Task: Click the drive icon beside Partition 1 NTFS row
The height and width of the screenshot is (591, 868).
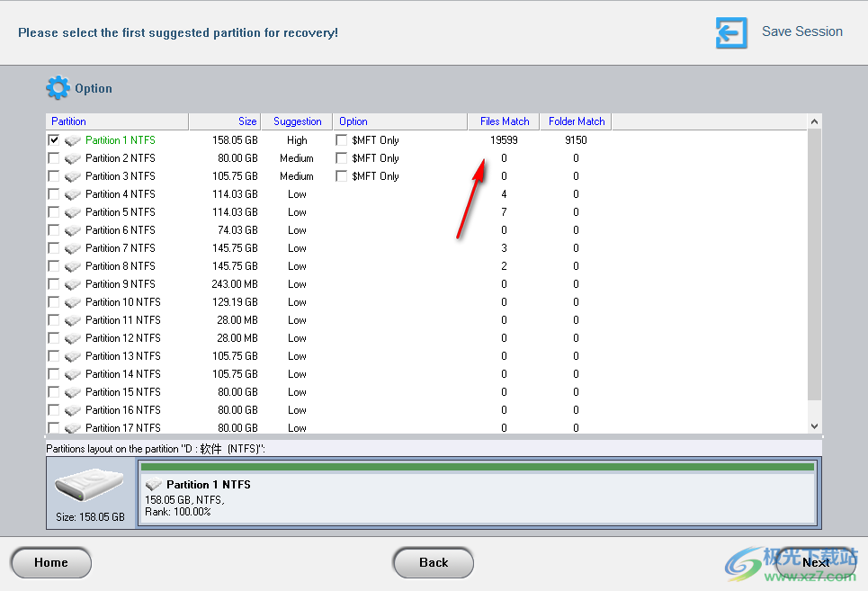Action: click(x=73, y=140)
